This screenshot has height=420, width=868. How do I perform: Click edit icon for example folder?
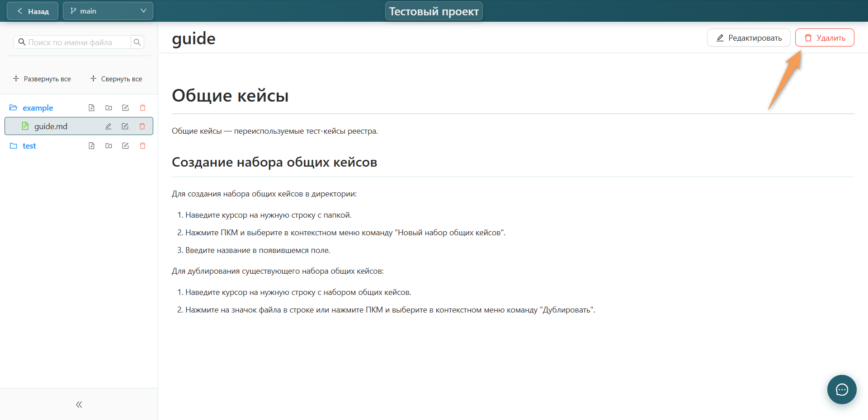coord(125,108)
